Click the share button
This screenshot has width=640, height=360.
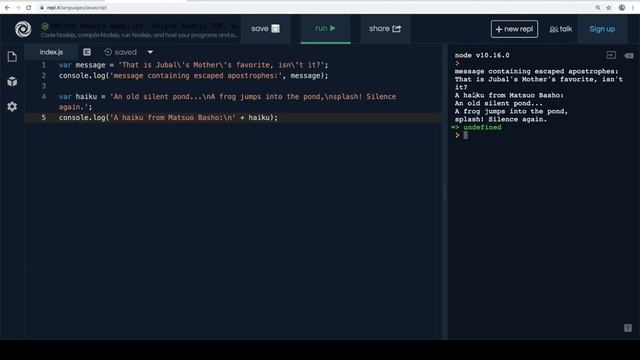click(385, 29)
